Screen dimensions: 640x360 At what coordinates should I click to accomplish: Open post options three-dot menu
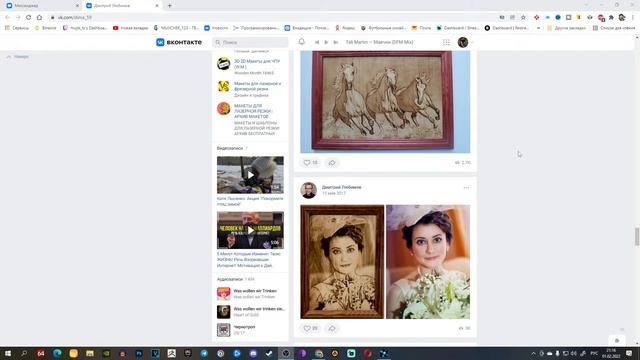point(466,188)
